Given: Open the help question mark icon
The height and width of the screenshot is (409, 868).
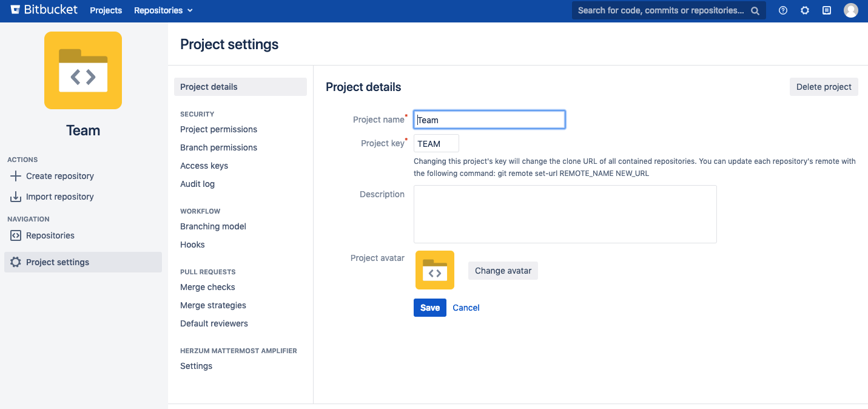Looking at the screenshot, I should point(783,10).
